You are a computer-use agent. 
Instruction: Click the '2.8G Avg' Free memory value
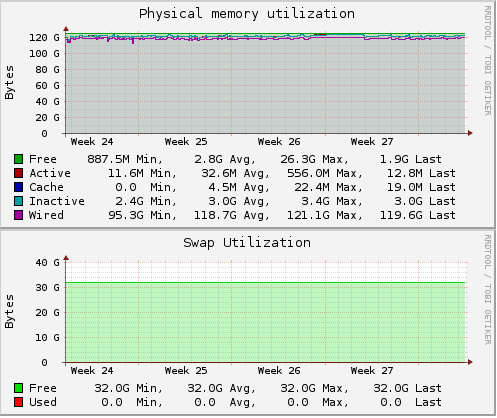225,159
